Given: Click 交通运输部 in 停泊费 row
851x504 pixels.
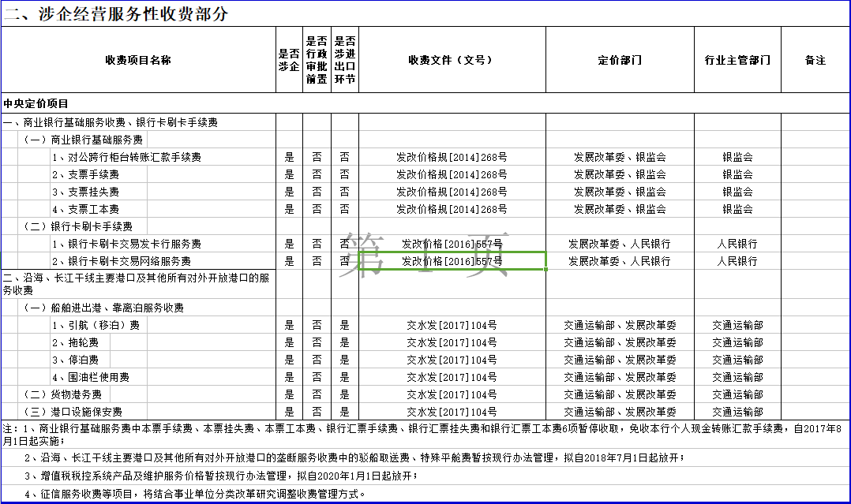Looking at the screenshot, I should (737, 360).
